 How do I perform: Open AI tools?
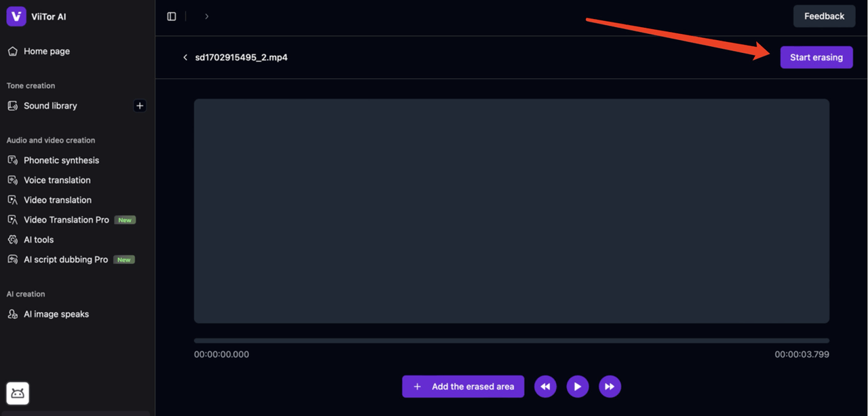pyautogui.click(x=39, y=240)
